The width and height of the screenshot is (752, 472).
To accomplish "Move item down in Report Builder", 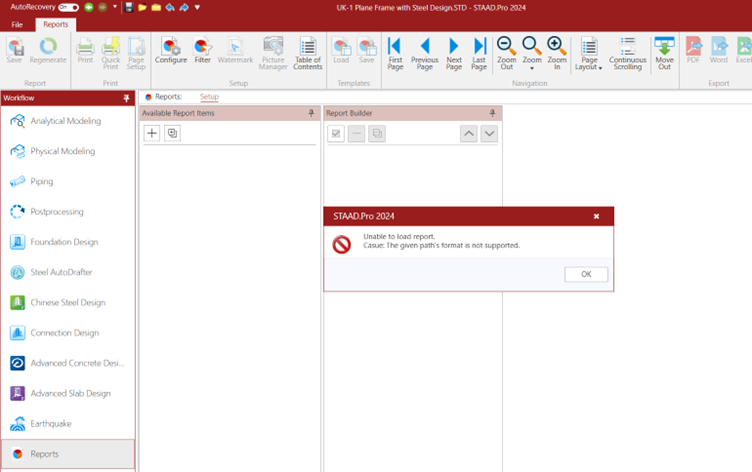I will click(488, 133).
